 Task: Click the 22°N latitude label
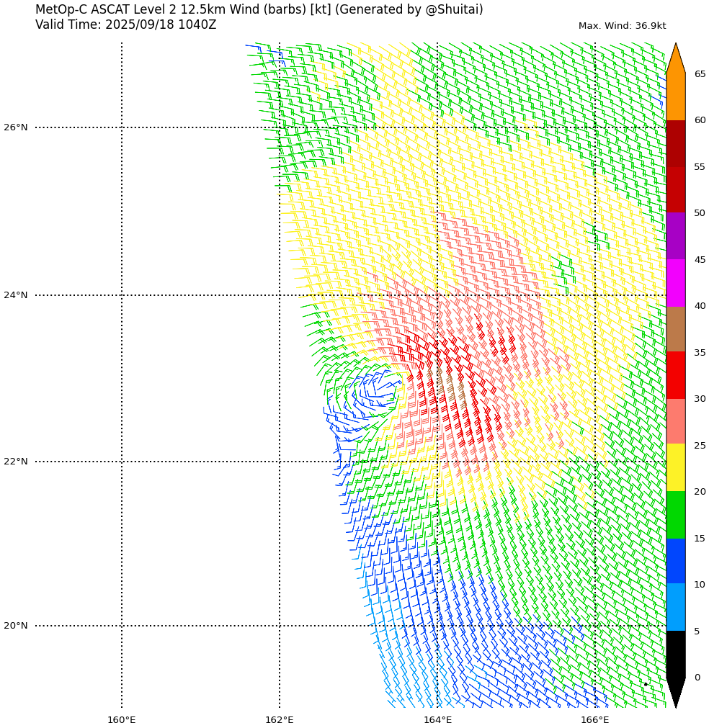[x=16, y=461]
